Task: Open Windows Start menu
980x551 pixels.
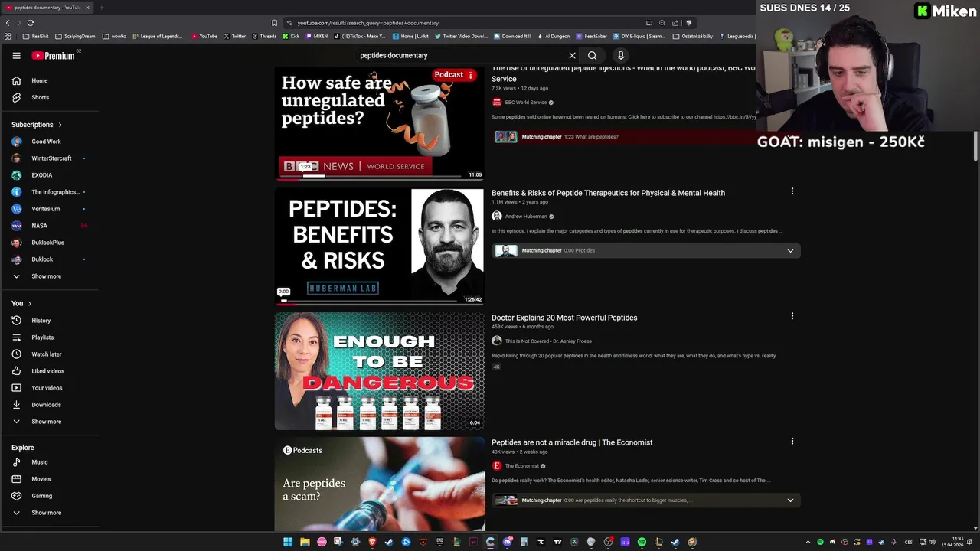Action: click(x=288, y=542)
